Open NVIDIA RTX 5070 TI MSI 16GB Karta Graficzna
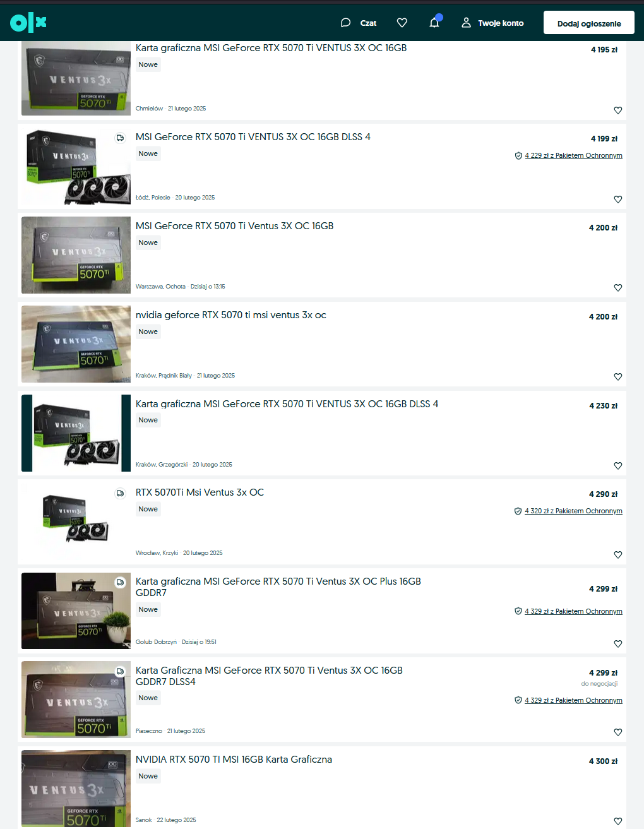Viewport: 644px width, 829px height. pos(234,759)
